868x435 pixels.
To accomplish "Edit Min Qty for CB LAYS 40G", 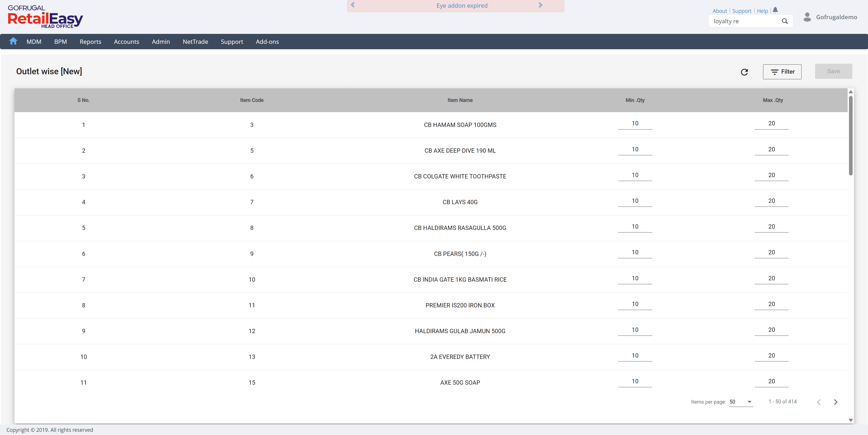I will 635,201.
